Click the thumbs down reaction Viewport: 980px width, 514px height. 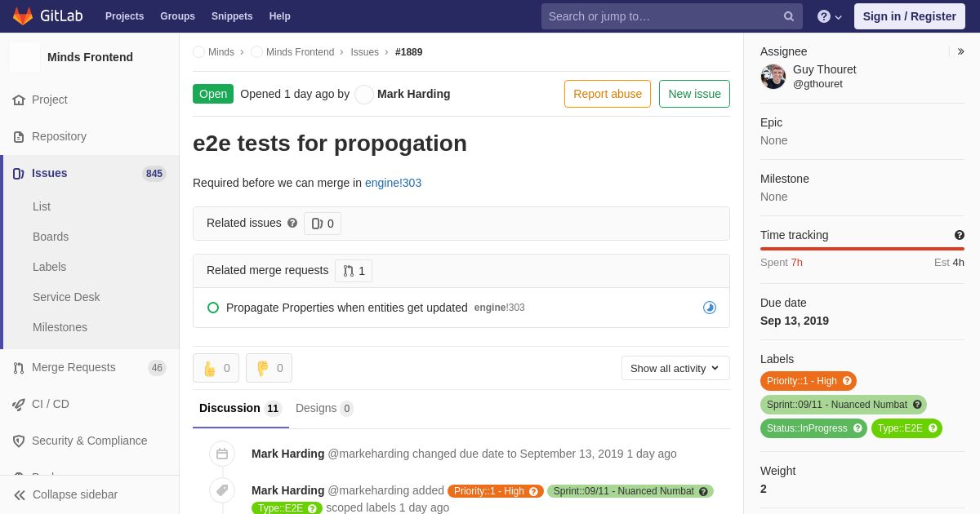click(x=269, y=368)
